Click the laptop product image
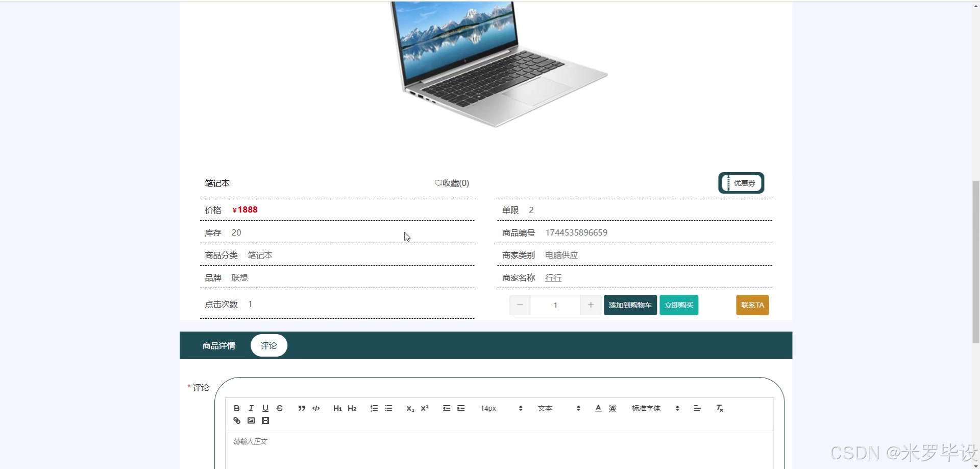Screen dimensions: 980x469 499,64
